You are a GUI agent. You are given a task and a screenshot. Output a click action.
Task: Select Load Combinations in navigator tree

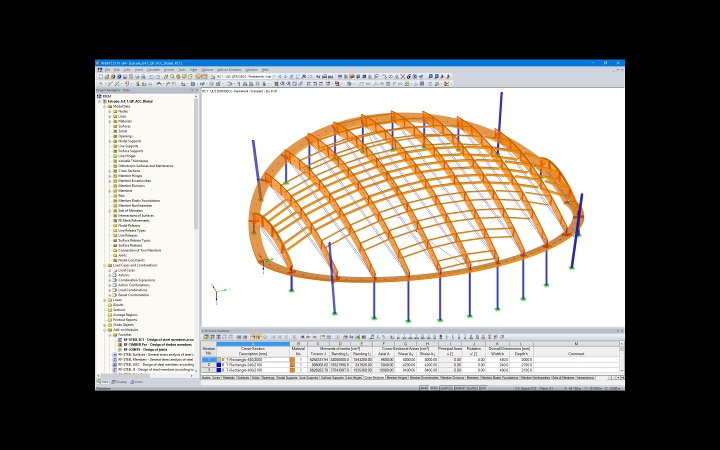click(x=132, y=290)
